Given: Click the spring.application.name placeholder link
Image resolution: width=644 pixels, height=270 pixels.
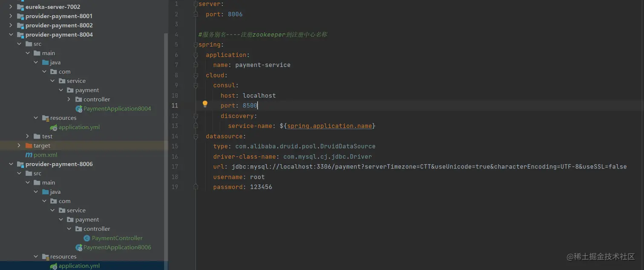Looking at the screenshot, I should coord(330,126).
